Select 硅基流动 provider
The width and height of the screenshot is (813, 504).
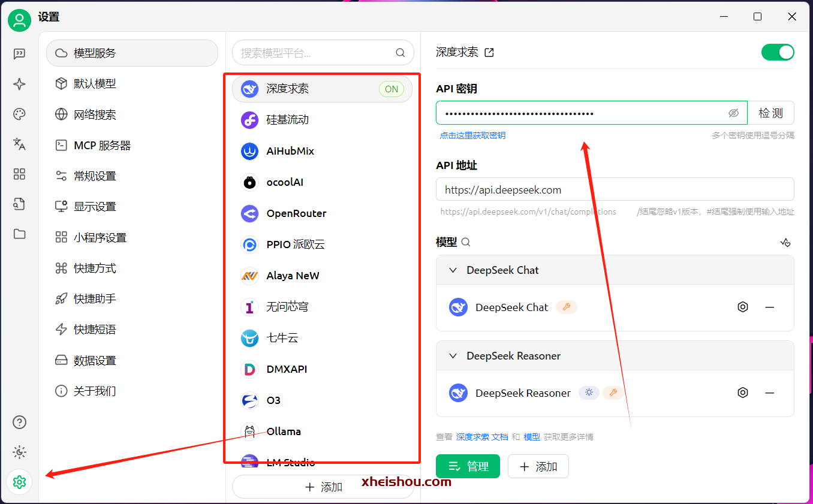click(322, 120)
